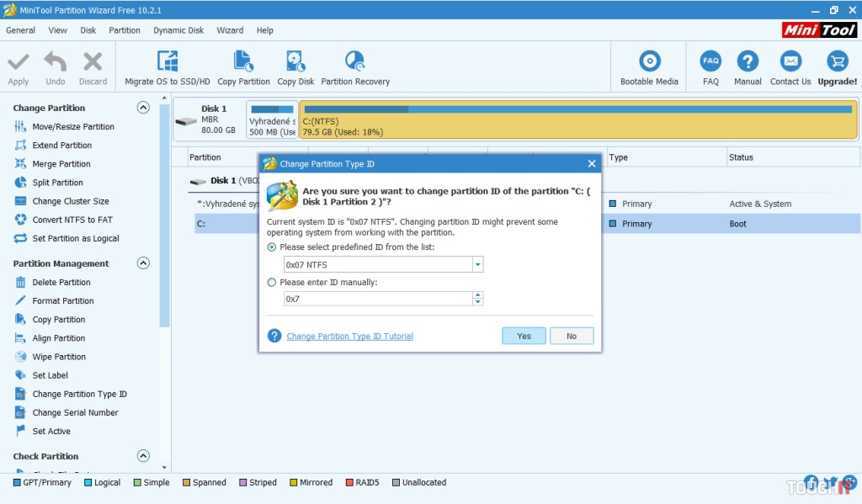
Task: Collapse the Partition Management section
Action: (143, 263)
